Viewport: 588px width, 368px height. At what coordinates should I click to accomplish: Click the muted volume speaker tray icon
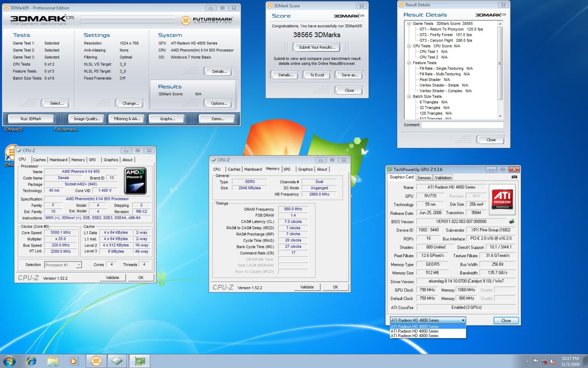[552, 361]
